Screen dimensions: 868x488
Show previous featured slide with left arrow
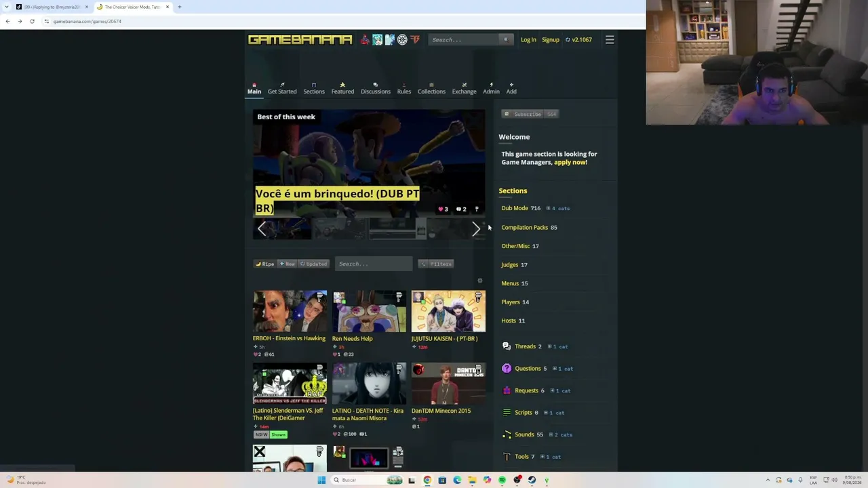pos(262,229)
